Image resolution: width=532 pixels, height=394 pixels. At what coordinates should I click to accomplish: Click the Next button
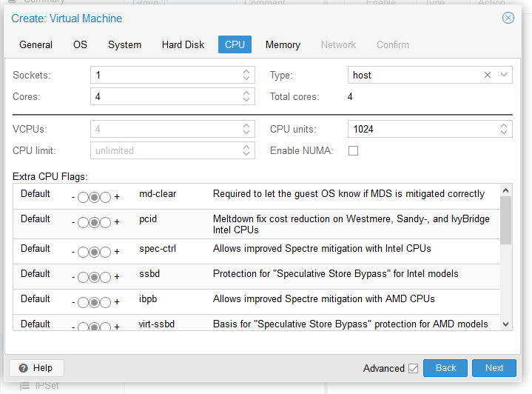click(x=494, y=368)
